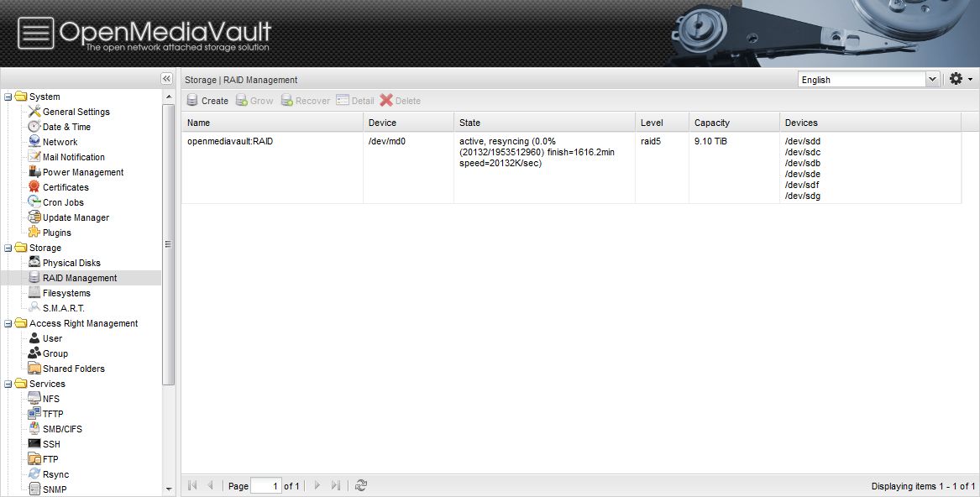Click the Certificates ribbon icon

[x=34, y=187]
